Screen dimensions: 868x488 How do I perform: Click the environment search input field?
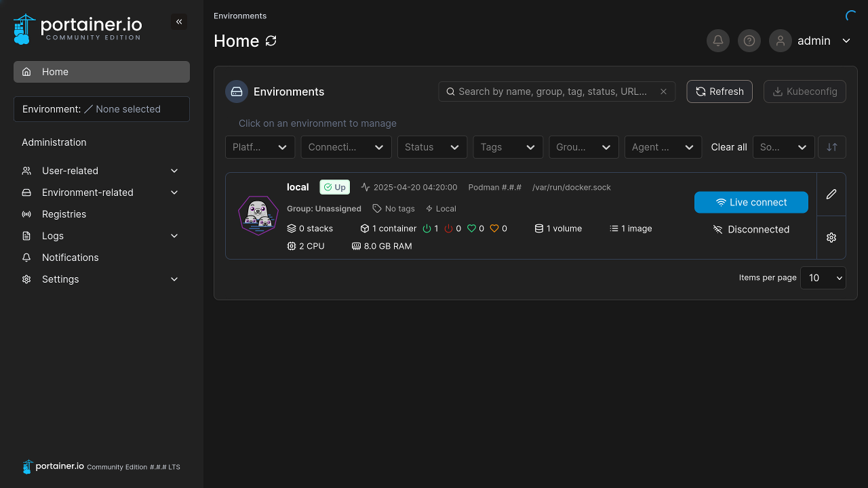coord(556,91)
